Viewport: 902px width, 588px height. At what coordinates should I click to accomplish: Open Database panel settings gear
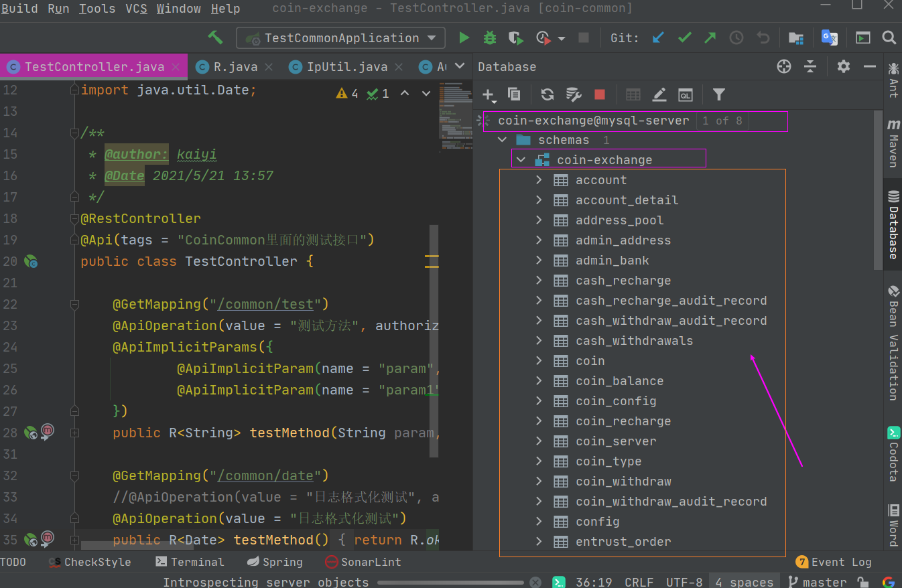coord(843,66)
